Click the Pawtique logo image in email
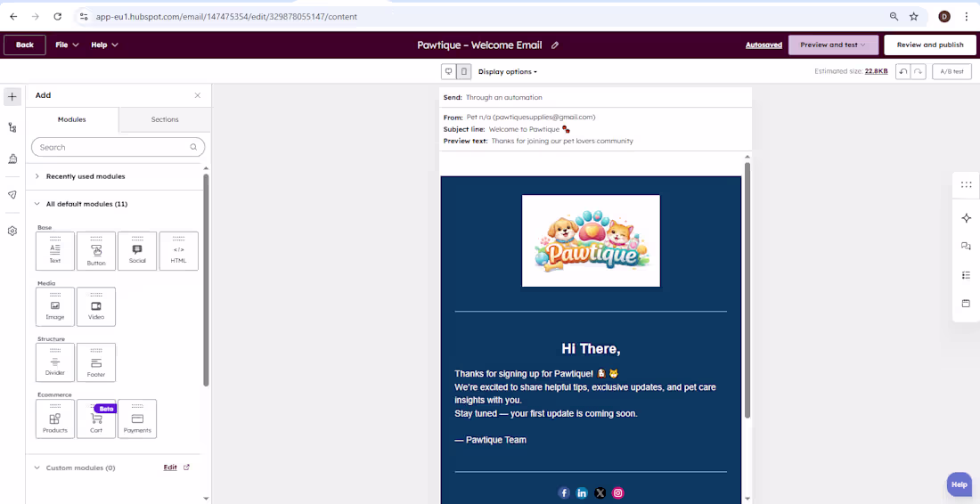The image size is (980, 504). 591,241
